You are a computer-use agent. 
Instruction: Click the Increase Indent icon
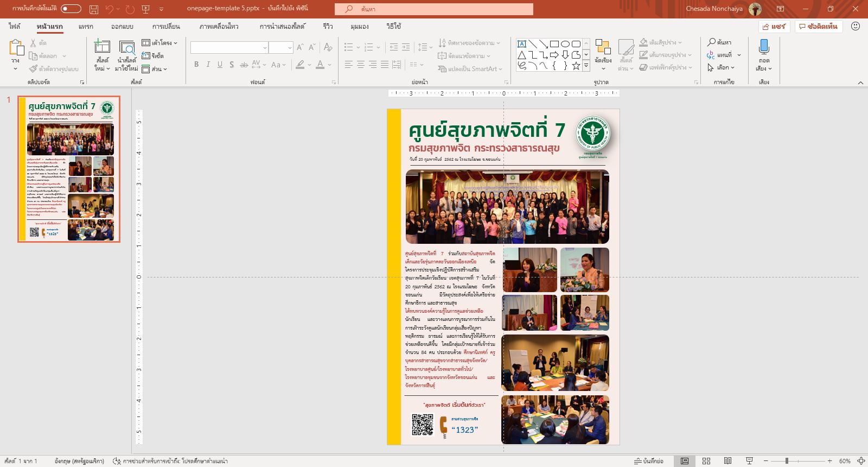pyautogui.click(x=406, y=47)
